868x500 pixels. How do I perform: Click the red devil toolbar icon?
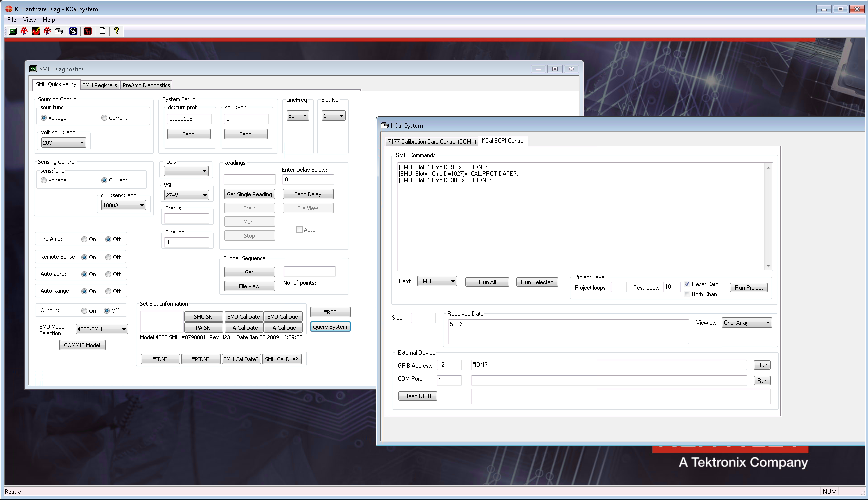(24, 31)
